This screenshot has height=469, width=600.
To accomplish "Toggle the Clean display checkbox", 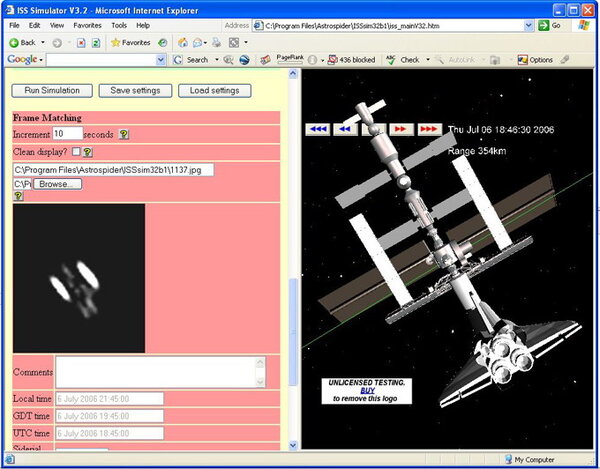I will pos(76,152).
